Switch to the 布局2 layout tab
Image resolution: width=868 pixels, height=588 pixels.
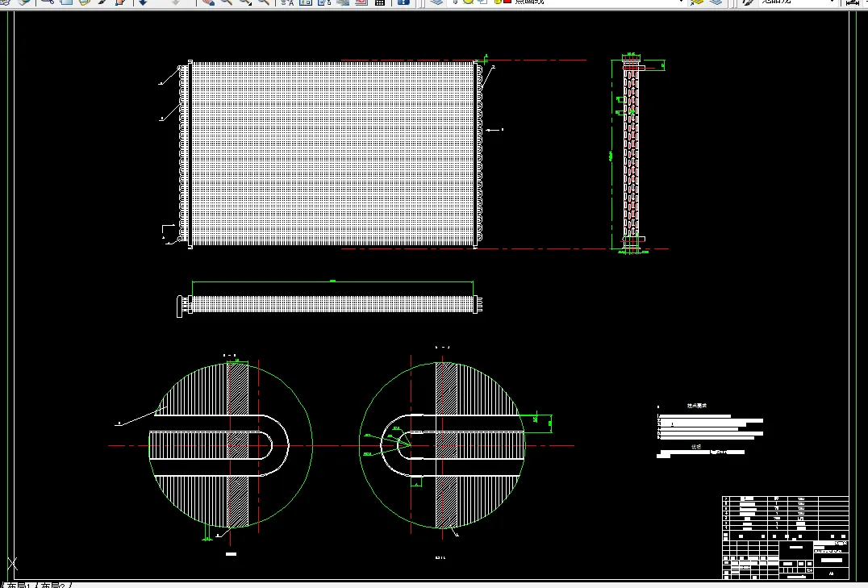(x=54, y=586)
